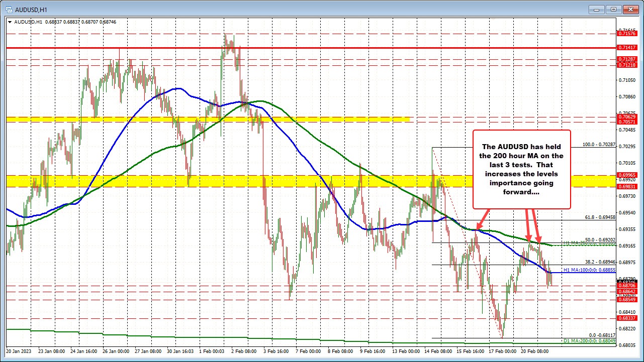The width and height of the screenshot is (644, 362).
Task: Click the red 0.71218 price level label
Action: point(627,65)
